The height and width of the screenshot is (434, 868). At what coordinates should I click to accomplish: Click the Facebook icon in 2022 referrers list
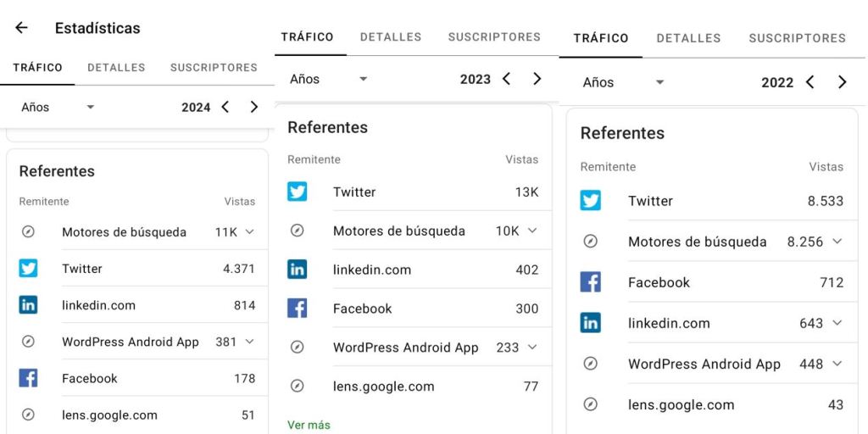(591, 282)
